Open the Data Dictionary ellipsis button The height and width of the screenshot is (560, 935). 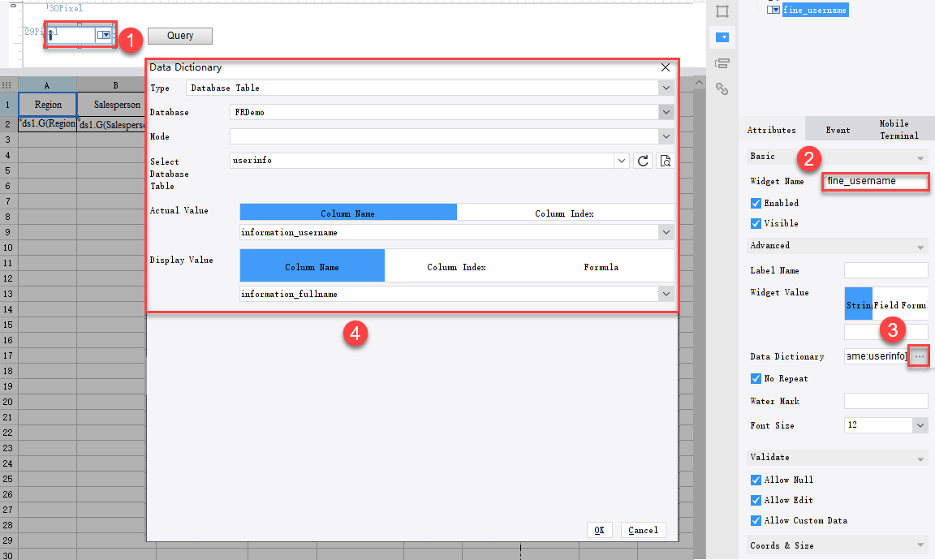point(920,356)
